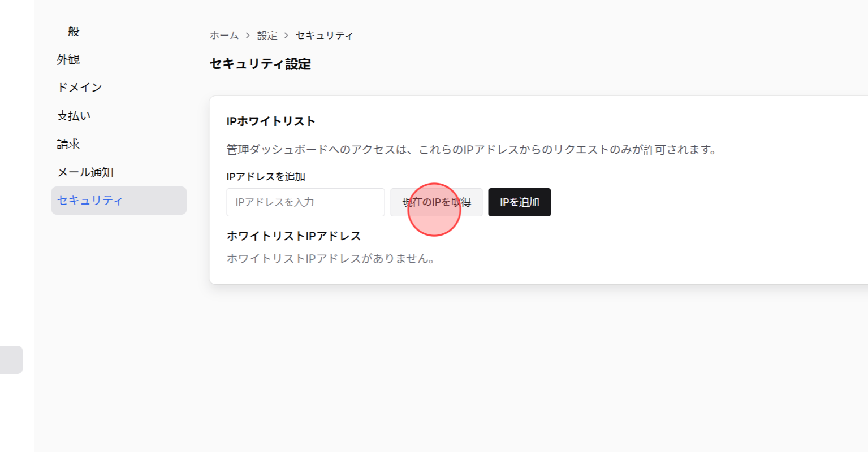868x452 pixels.
Task: Click the ホワイトリストIPアドレス label
Action: point(293,236)
